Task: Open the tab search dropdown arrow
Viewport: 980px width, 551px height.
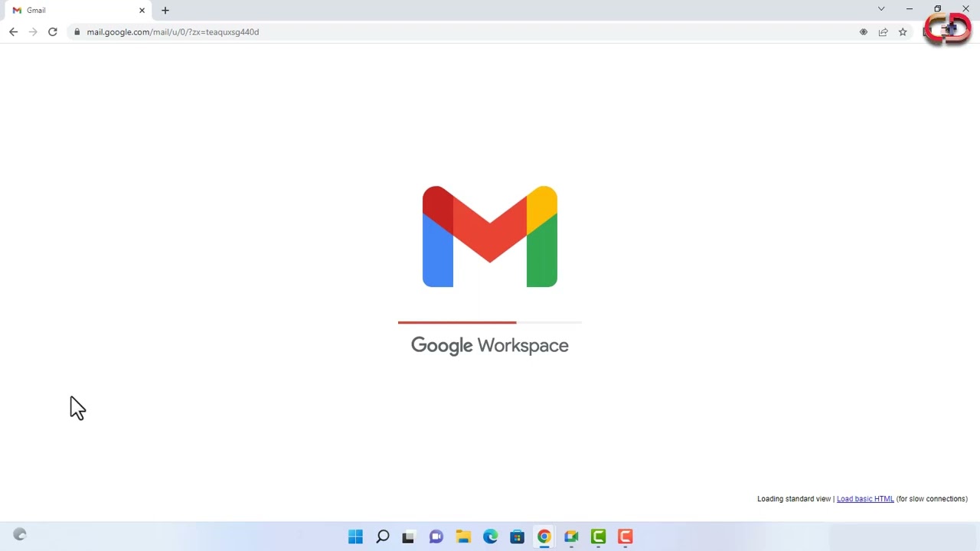Action: [x=881, y=9]
